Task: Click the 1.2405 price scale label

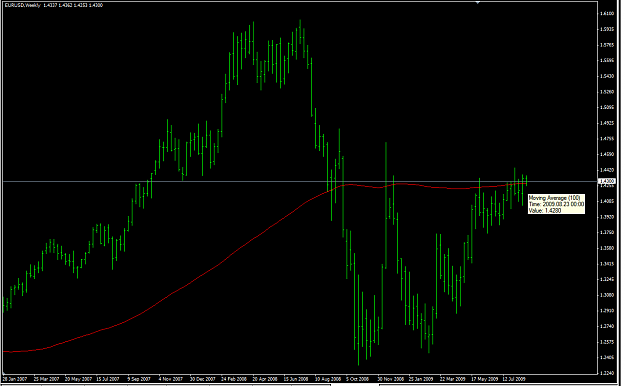Action: click(x=607, y=358)
